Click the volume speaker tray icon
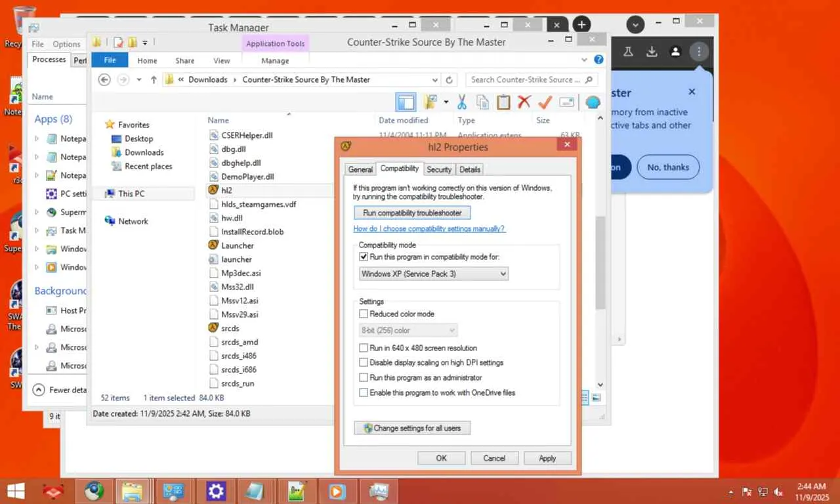 click(779, 492)
